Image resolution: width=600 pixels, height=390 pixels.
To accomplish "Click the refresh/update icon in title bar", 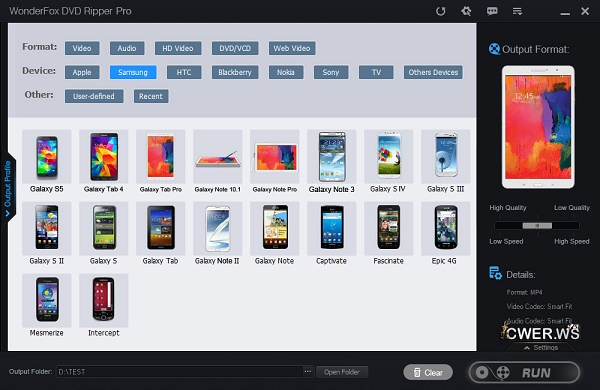I will pyautogui.click(x=440, y=11).
